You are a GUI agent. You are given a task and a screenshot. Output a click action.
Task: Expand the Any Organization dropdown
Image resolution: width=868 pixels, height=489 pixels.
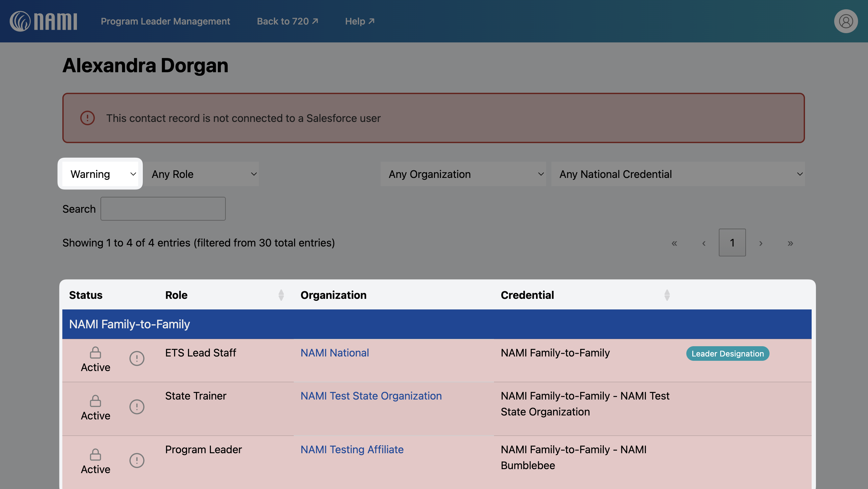tap(463, 174)
